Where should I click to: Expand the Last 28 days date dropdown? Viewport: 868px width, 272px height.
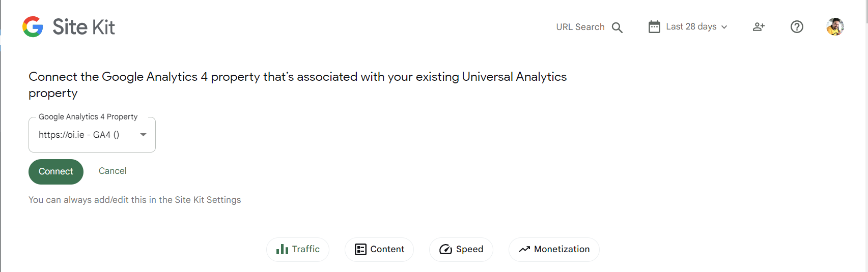pos(696,27)
